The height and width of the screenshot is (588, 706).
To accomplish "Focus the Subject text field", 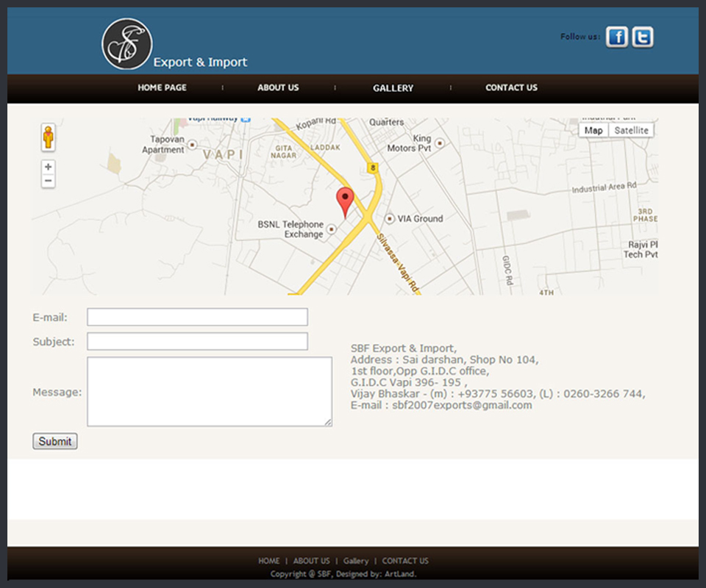I will point(197,341).
